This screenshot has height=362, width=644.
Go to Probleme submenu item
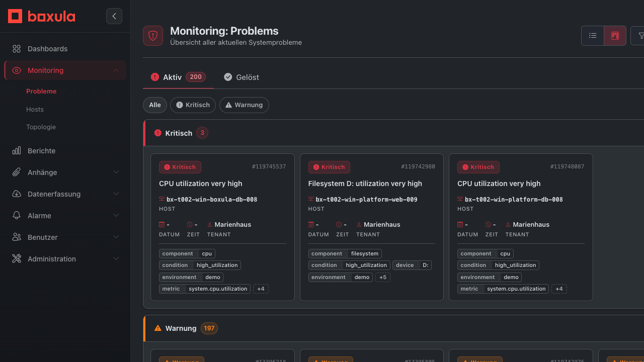[x=41, y=92]
